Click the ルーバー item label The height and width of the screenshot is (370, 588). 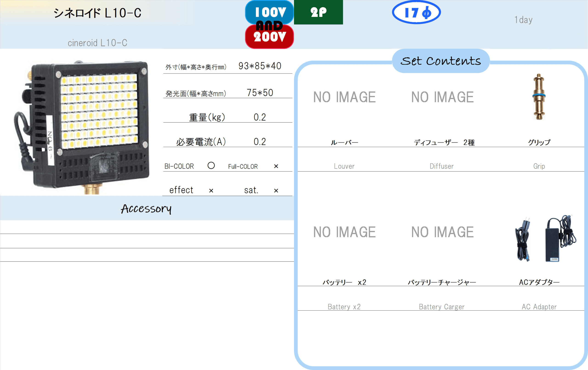344,142
